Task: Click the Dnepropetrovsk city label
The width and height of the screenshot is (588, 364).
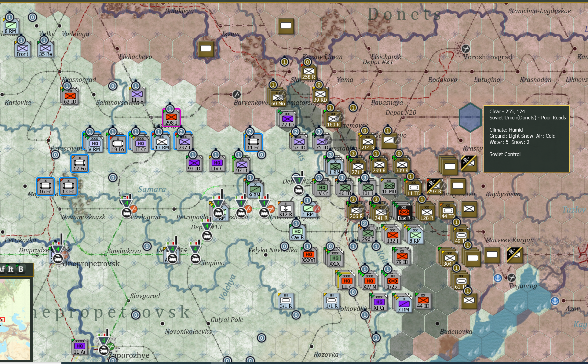Action: (x=91, y=264)
